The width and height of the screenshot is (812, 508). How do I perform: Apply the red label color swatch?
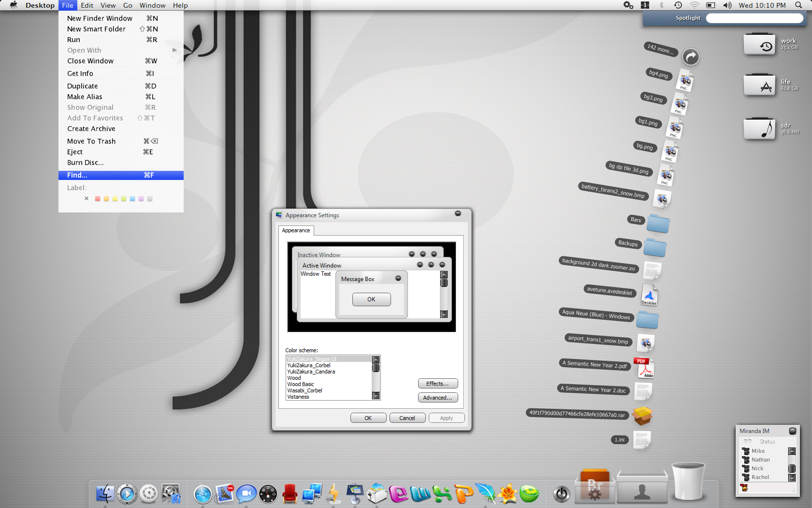coord(98,199)
